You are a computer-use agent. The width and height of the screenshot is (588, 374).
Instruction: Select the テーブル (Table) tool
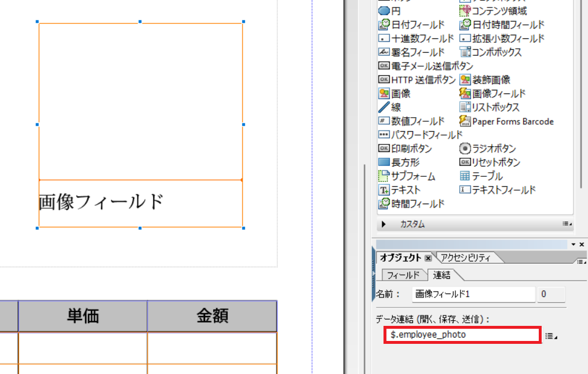click(487, 176)
